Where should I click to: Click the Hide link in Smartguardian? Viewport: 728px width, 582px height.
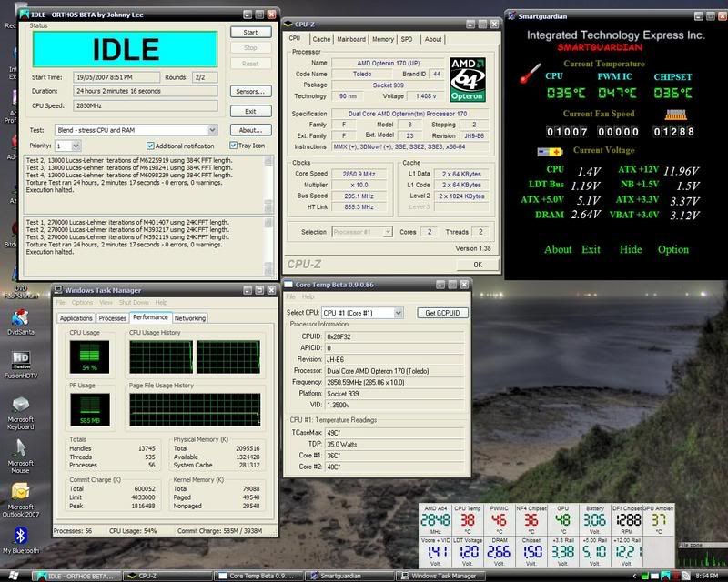coord(631,250)
